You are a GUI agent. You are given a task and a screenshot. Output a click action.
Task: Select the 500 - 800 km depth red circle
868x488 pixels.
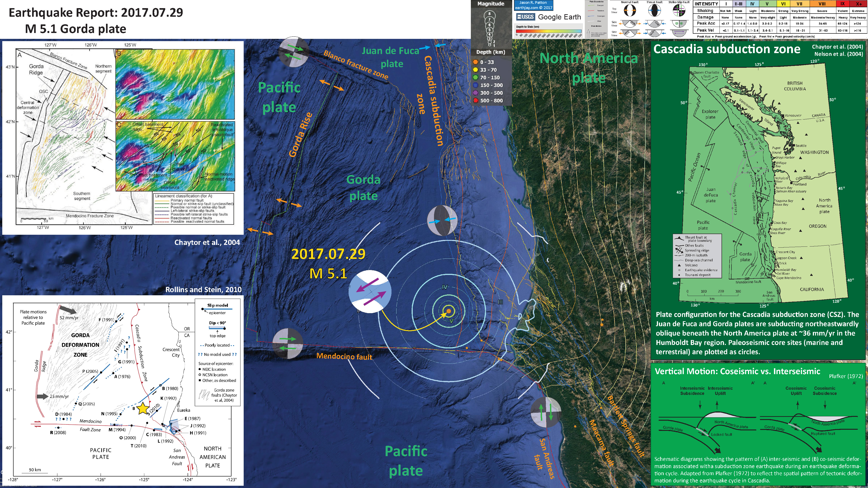[475, 100]
